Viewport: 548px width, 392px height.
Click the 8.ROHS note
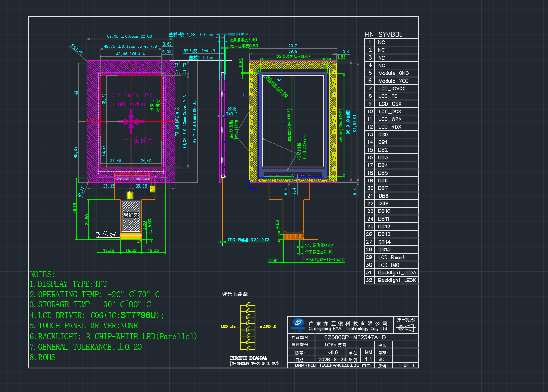pos(42,357)
